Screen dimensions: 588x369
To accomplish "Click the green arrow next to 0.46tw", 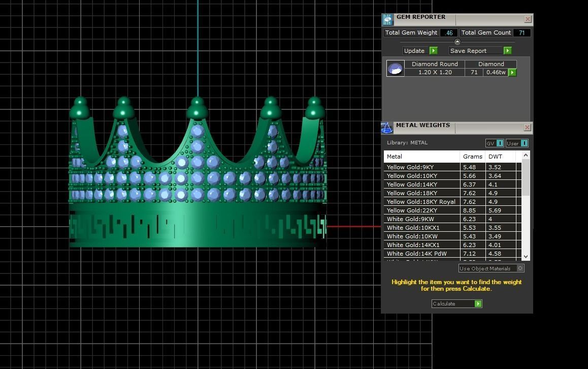I will (512, 73).
